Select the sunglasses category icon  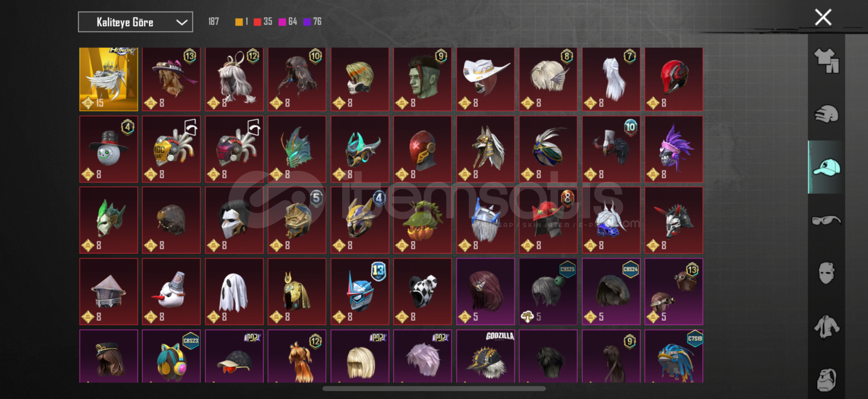tap(827, 221)
